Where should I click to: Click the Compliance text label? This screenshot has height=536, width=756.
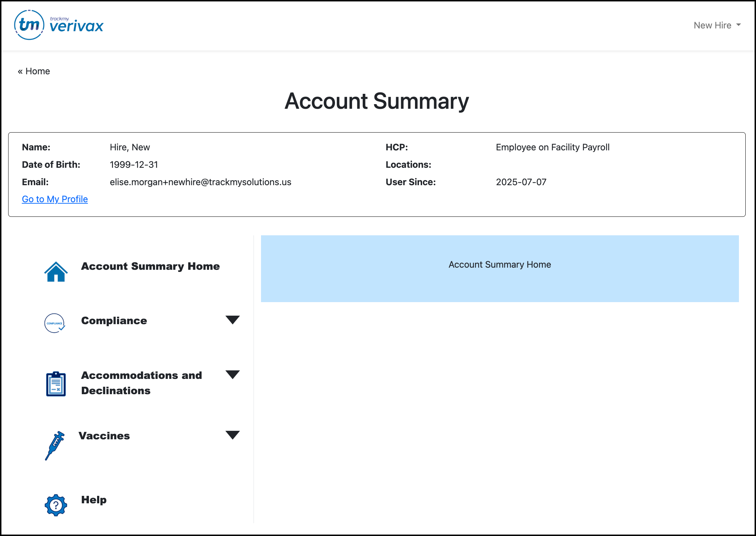(114, 320)
